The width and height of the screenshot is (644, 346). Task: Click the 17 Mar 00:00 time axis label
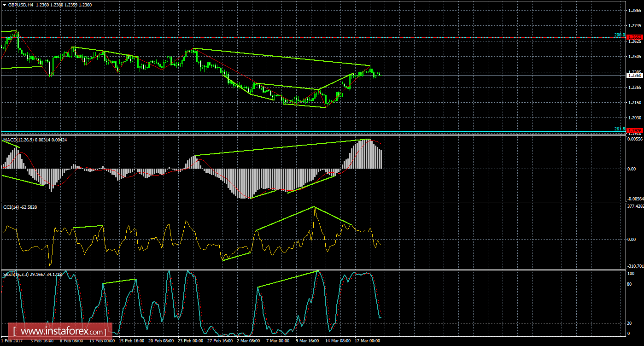pyautogui.click(x=368, y=341)
